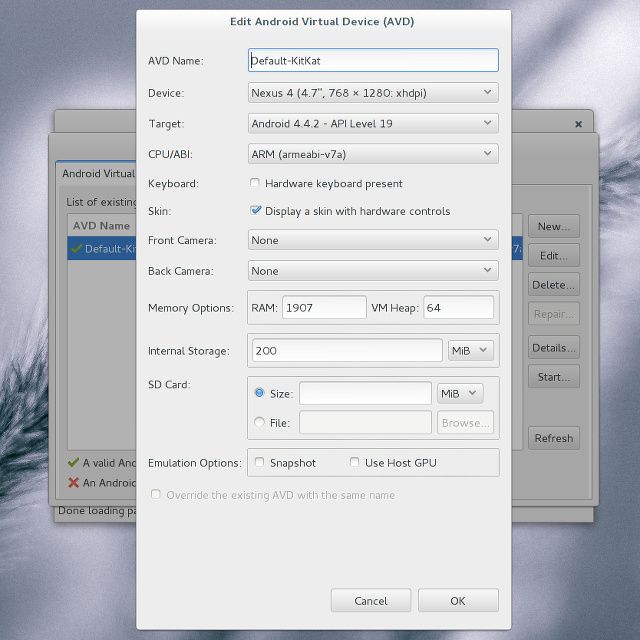This screenshot has height=640, width=640.
Task: Click red X legend icon
Action: click(73, 482)
